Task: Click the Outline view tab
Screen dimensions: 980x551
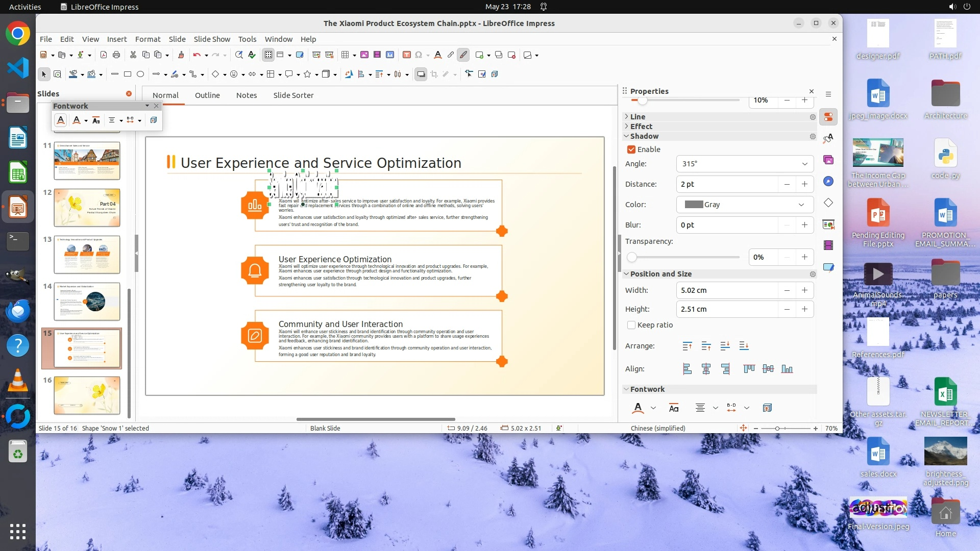Action: [207, 95]
